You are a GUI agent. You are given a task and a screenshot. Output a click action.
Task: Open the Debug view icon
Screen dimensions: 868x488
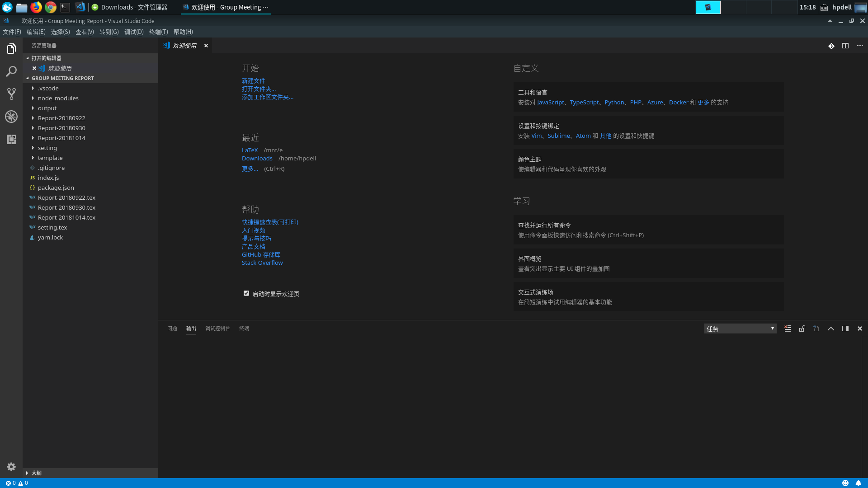[11, 117]
